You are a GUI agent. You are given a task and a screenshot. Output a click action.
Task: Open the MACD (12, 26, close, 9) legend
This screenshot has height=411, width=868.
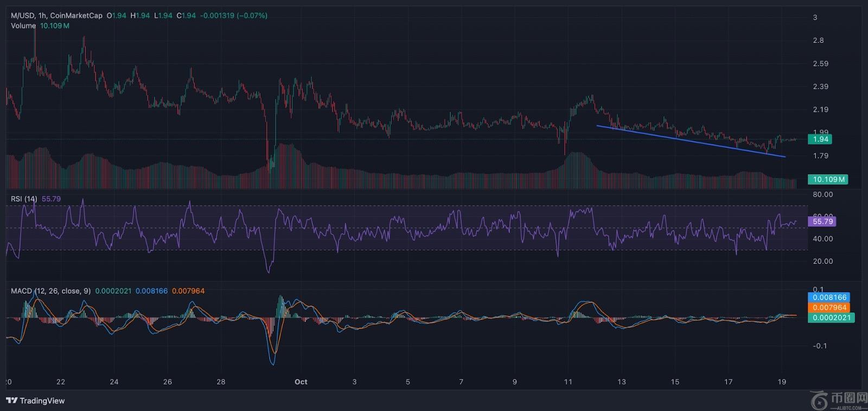(50, 291)
